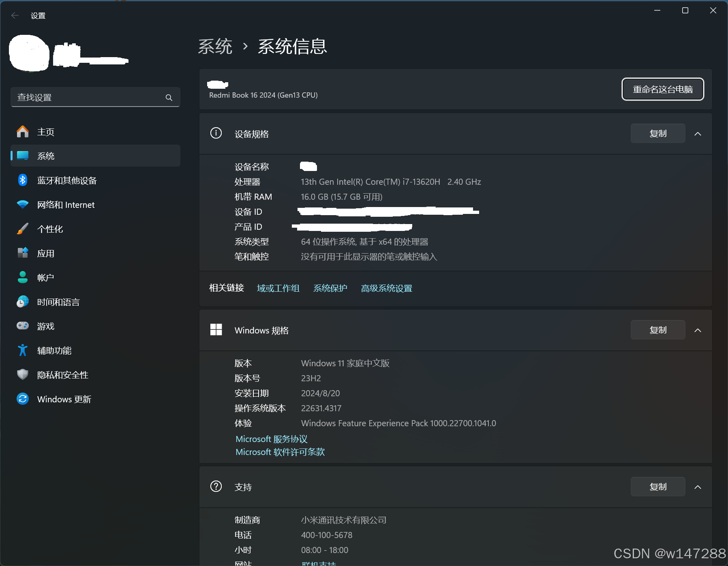Click OS build 22631.4317 text
This screenshot has height=566, width=728.
[321, 408]
